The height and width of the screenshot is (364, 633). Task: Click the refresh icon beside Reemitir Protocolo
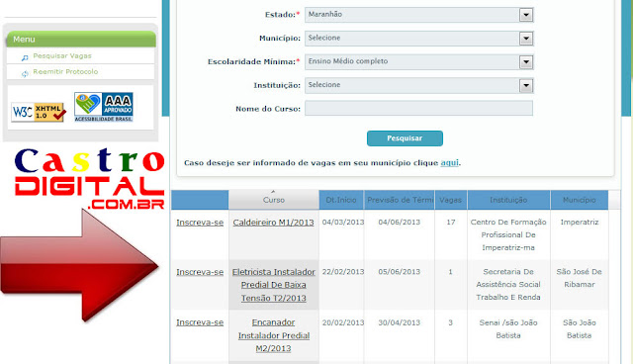25,73
